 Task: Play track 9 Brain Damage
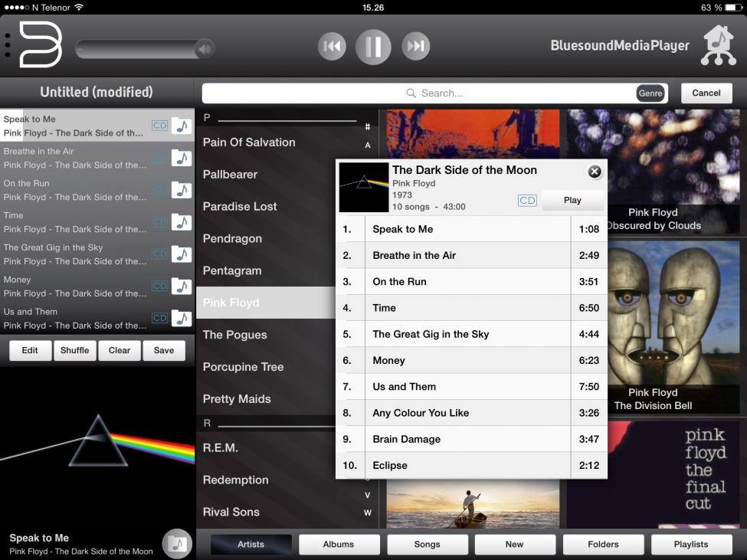pyautogui.click(x=471, y=439)
